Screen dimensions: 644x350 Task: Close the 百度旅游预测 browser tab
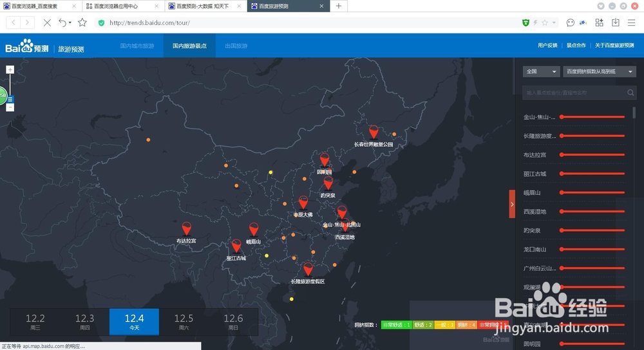[x=321, y=6]
